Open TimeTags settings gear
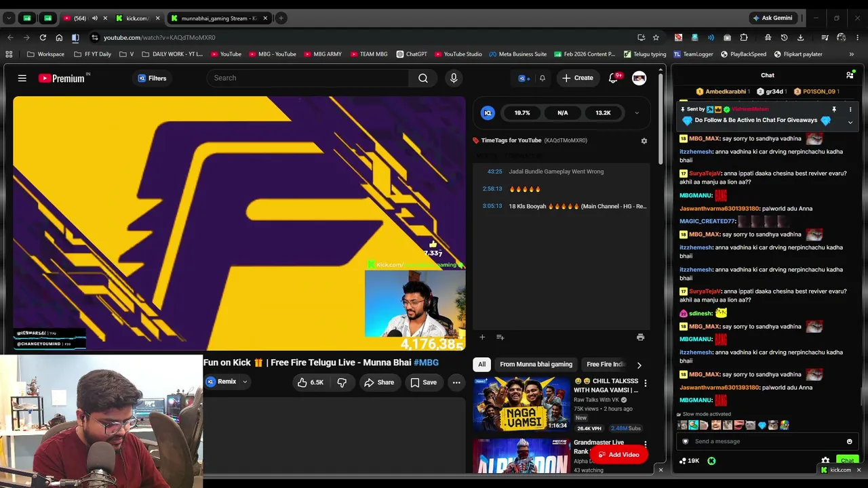The width and height of the screenshot is (868, 488). pos(644,140)
